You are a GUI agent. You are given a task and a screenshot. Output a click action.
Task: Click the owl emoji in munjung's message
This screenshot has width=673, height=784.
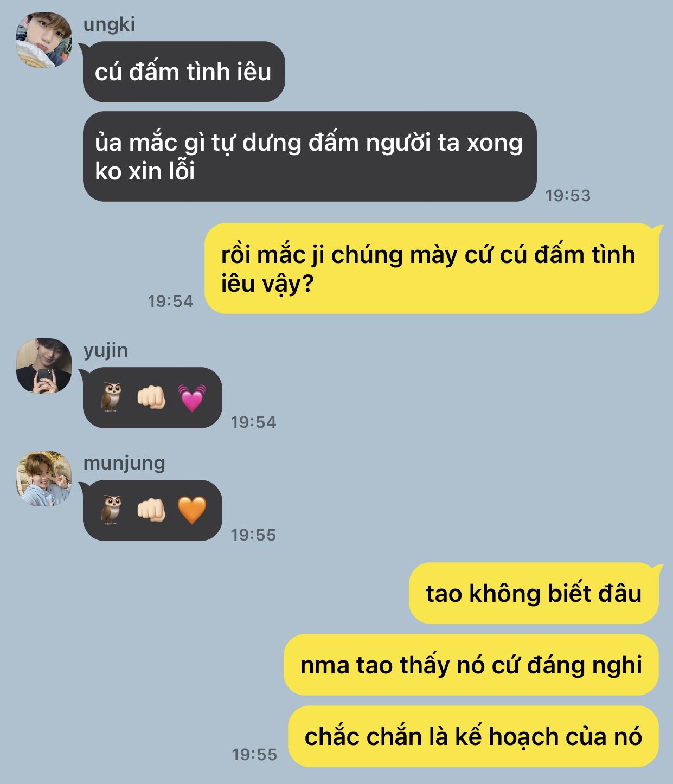(112, 510)
